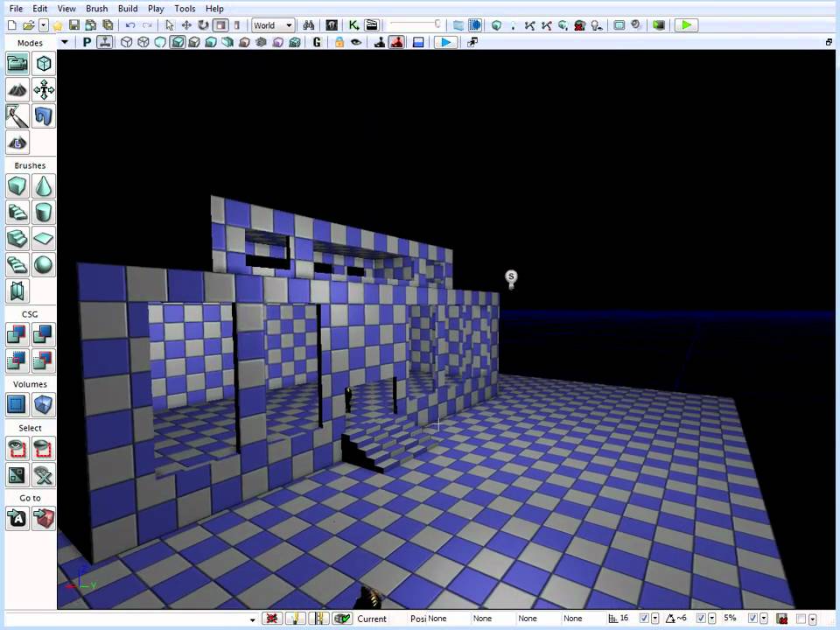Screen dimensions: 840x630
Task: Click Go to Actor A icon
Action: point(17,519)
